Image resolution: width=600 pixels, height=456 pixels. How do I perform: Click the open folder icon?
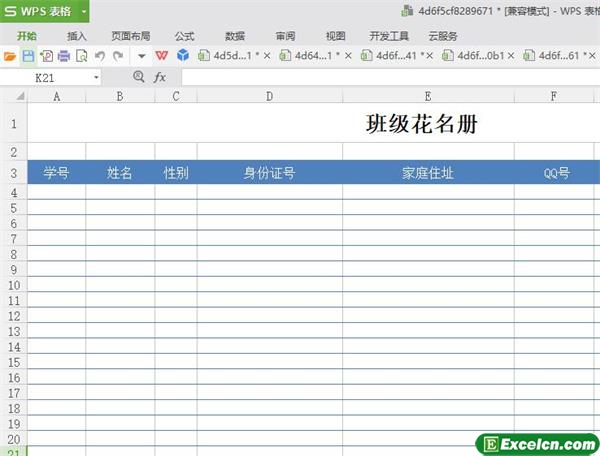(x=10, y=56)
